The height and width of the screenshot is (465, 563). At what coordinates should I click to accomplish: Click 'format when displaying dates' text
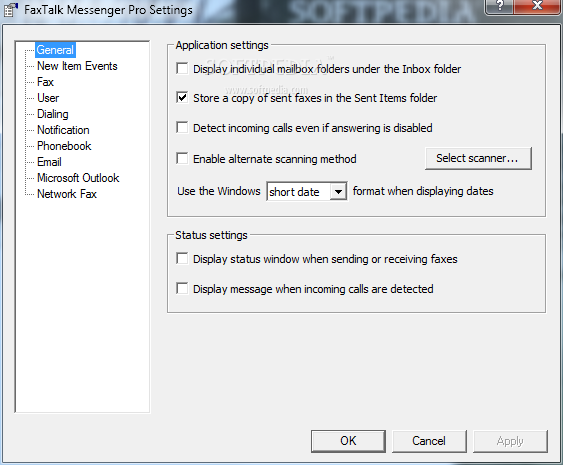(x=423, y=191)
